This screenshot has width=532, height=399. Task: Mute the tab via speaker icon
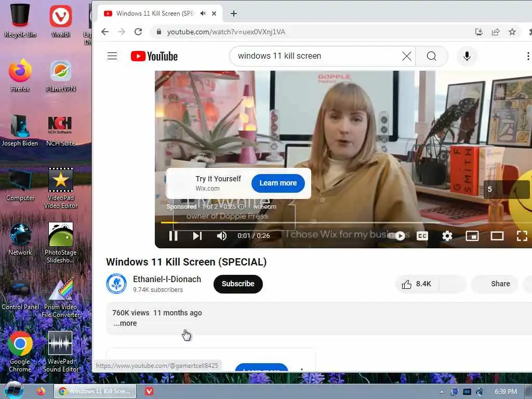203,13
